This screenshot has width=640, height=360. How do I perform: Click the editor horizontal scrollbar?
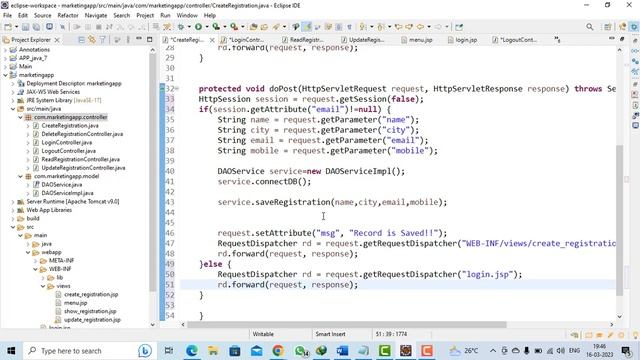coord(347,325)
